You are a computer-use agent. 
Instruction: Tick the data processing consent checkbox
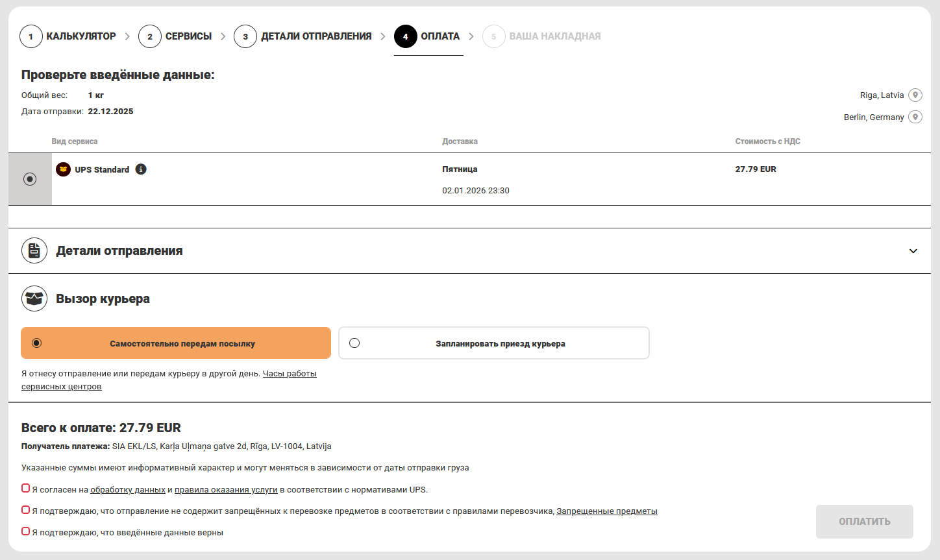26,489
